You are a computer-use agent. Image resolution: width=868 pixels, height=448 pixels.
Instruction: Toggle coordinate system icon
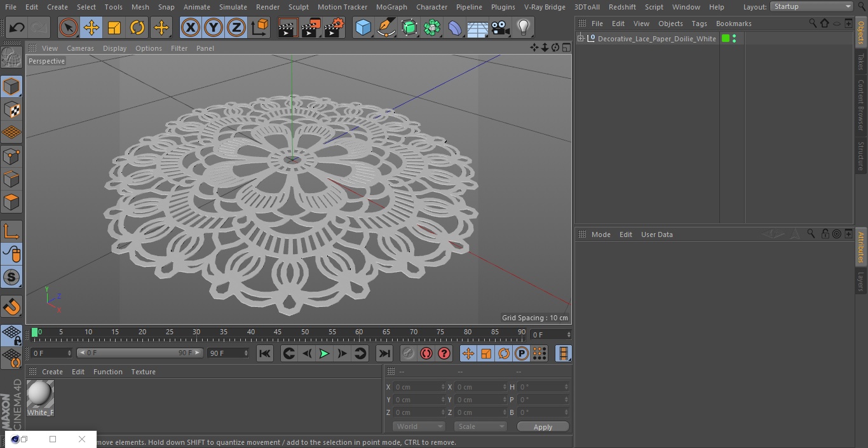(260, 27)
